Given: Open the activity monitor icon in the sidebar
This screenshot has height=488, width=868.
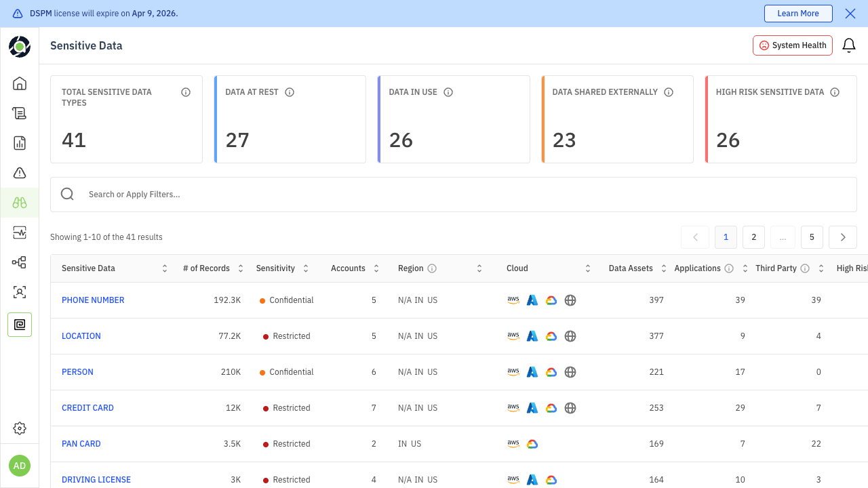Looking at the screenshot, I should click(x=20, y=232).
